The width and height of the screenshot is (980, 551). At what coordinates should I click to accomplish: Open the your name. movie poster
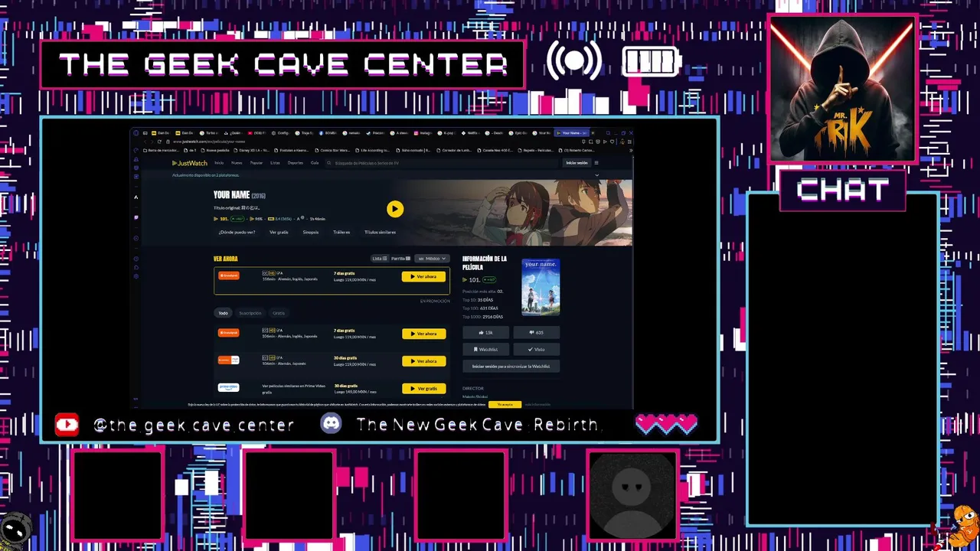[541, 287]
